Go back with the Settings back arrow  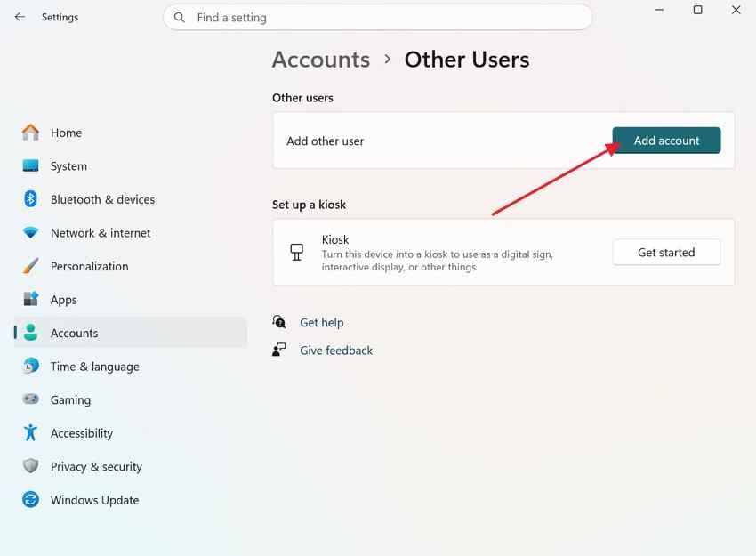20,17
